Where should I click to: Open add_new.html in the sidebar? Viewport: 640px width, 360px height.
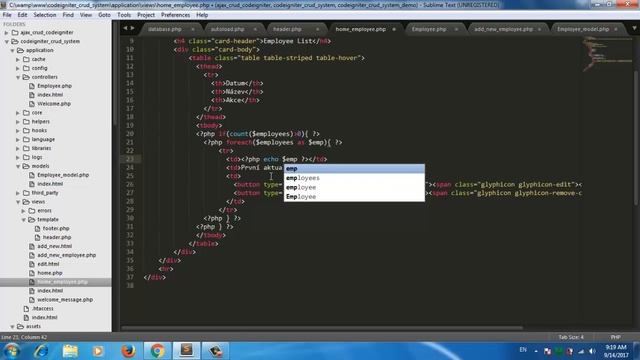click(55, 247)
